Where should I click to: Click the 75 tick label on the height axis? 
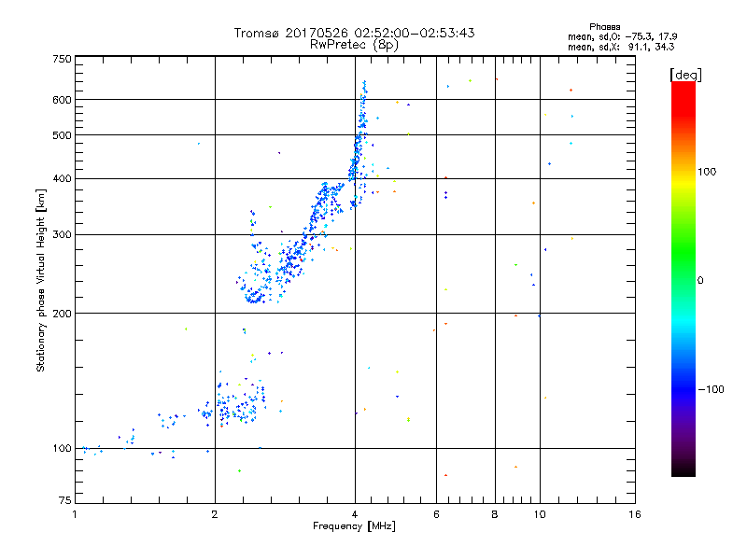pyautogui.click(x=65, y=500)
